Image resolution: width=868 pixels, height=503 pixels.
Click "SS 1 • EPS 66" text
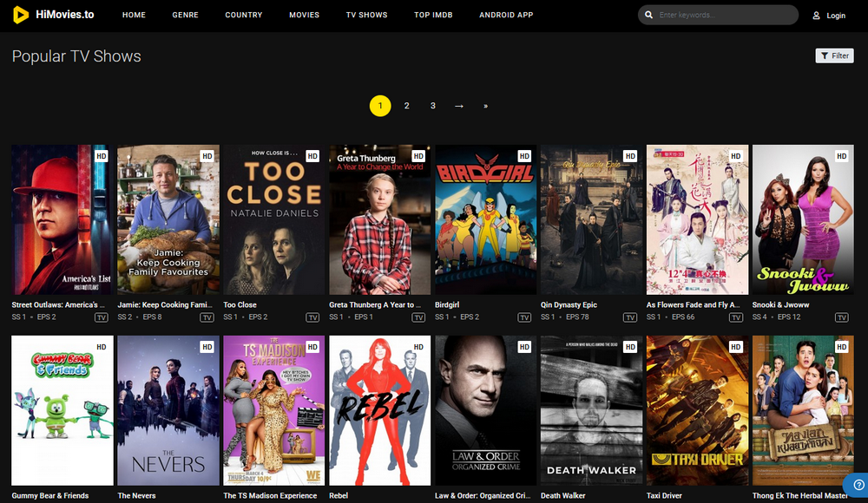[x=670, y=317]
